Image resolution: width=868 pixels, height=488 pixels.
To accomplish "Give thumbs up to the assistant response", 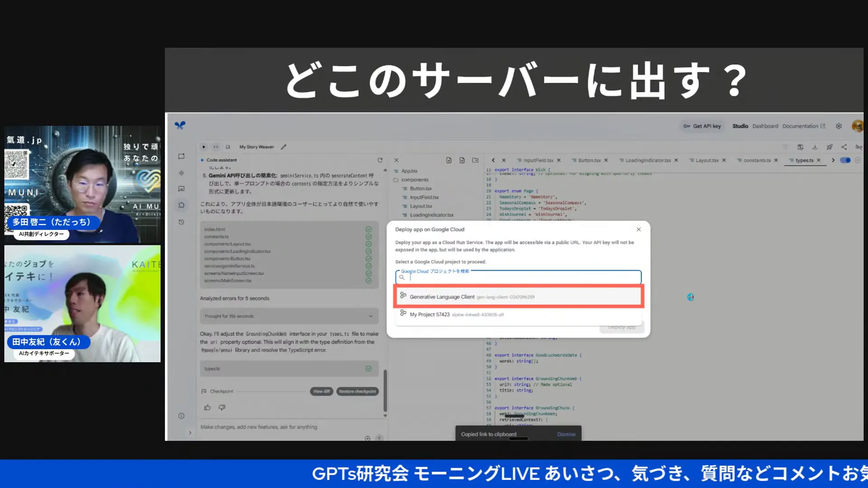I will (x=208, y=408).
